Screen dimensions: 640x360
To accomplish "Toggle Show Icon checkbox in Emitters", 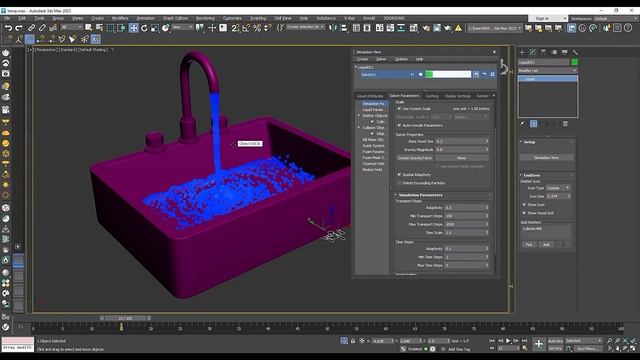I will tap(524, 204).
